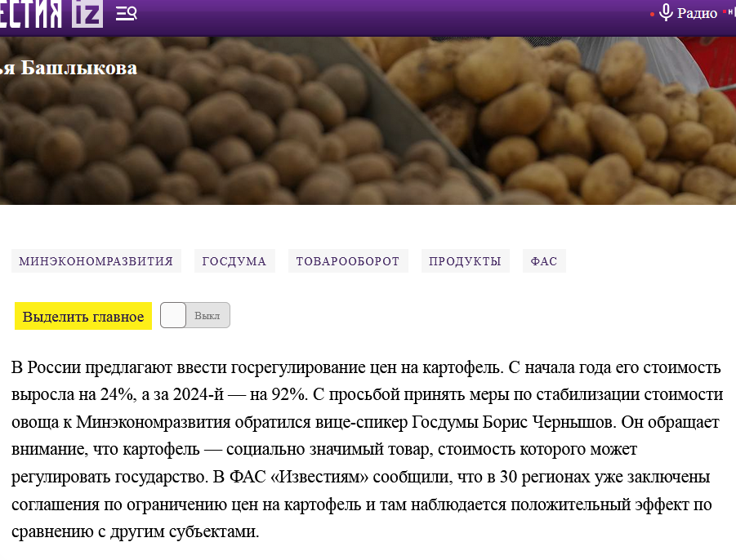Click the article's first paragraph text

click(367, 449)
